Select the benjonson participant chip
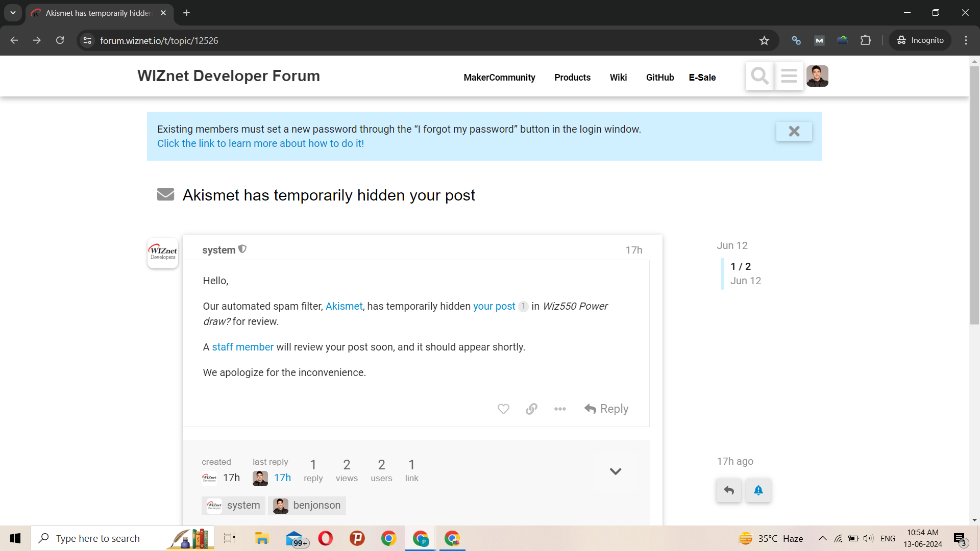The height and width of the screenshot is (551, 980). click(x=307, y=506)
